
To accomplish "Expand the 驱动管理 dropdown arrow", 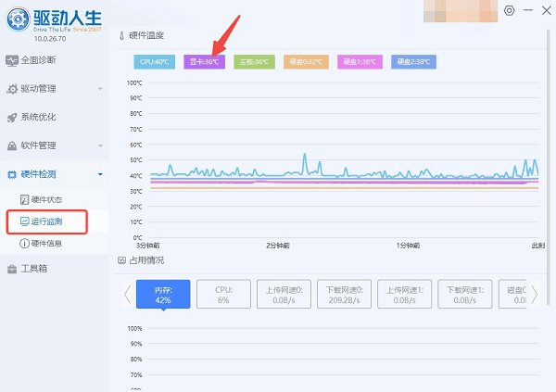I will point(100,89).
